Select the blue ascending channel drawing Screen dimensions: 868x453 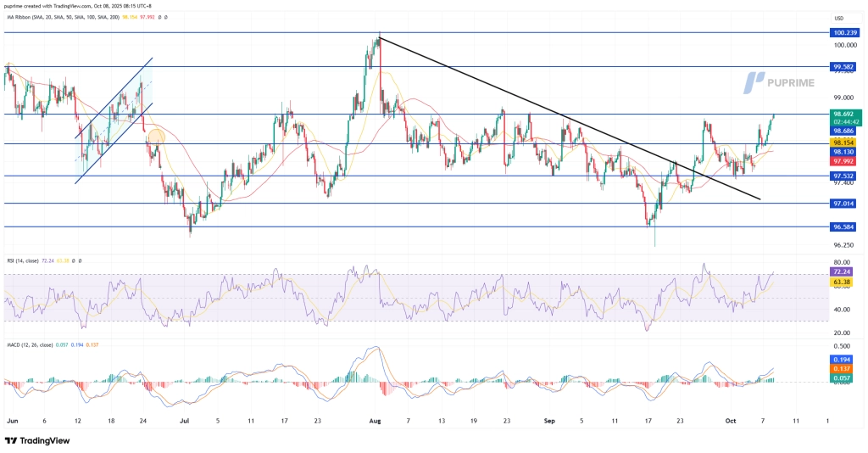pyautogui.click(x=114, y=119)
